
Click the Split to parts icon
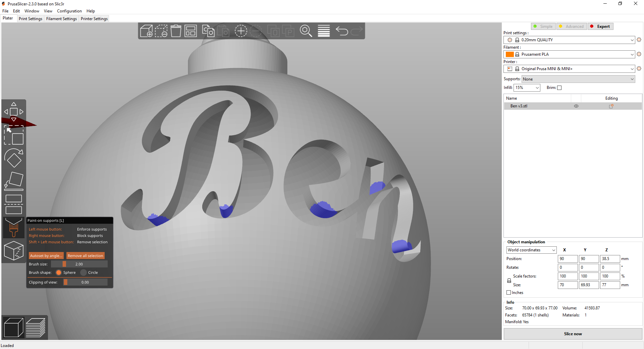pos(288,31)
